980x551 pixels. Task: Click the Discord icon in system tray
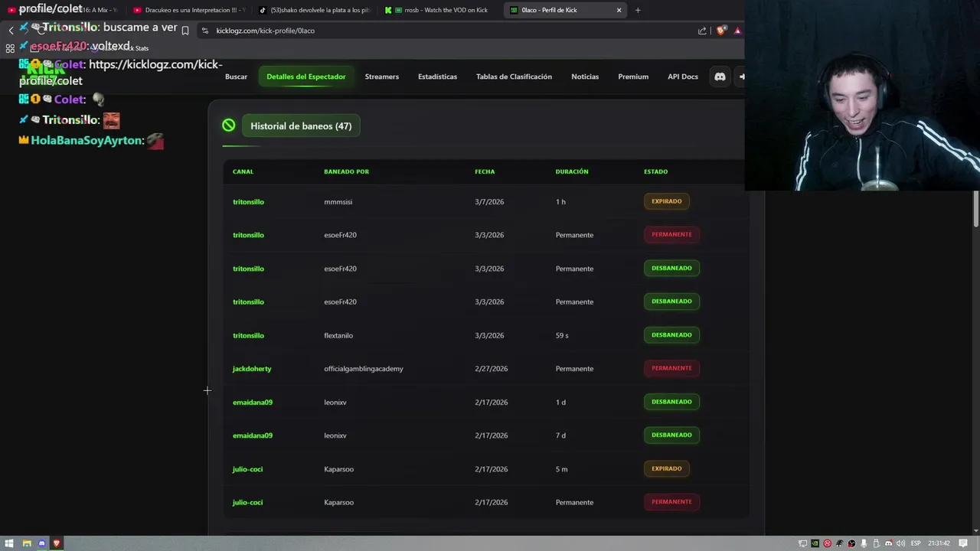[889, 543]
